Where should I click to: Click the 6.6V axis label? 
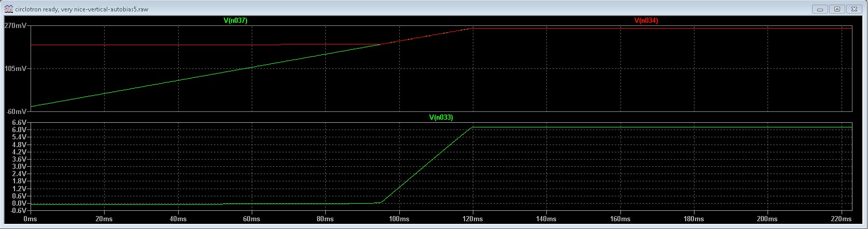coord(20,123)
